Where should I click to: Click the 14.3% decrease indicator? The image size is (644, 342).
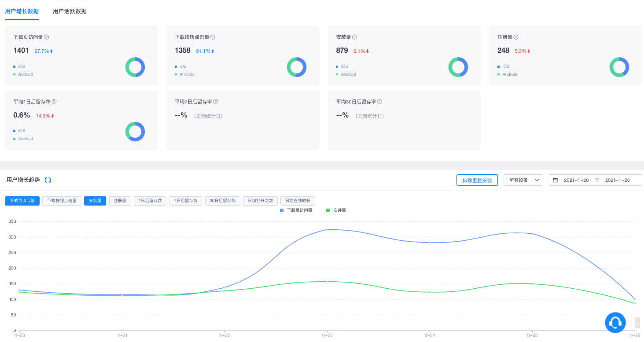click(x=45, y=116)
